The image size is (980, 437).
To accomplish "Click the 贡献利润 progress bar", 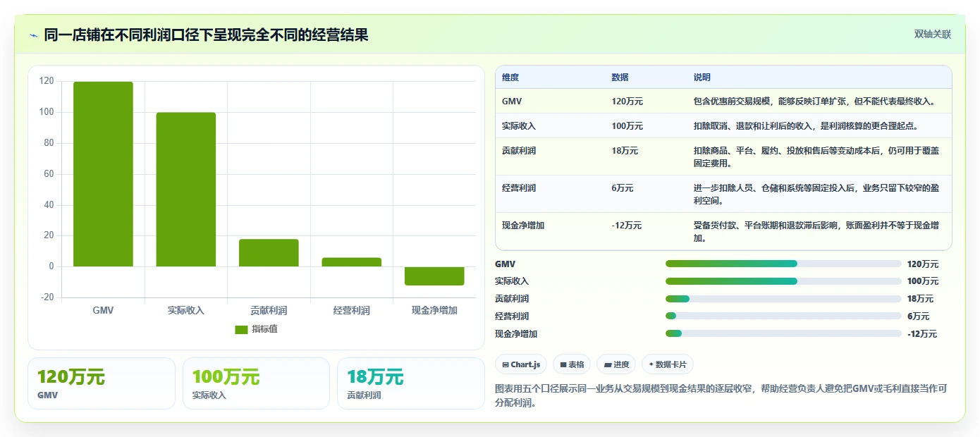I will pos(783,299).
